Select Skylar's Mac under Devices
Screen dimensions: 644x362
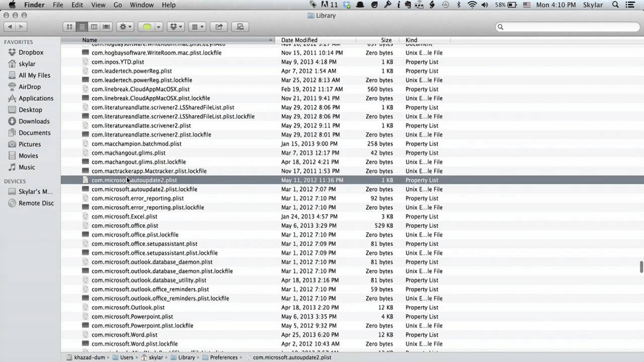(36, 192)
